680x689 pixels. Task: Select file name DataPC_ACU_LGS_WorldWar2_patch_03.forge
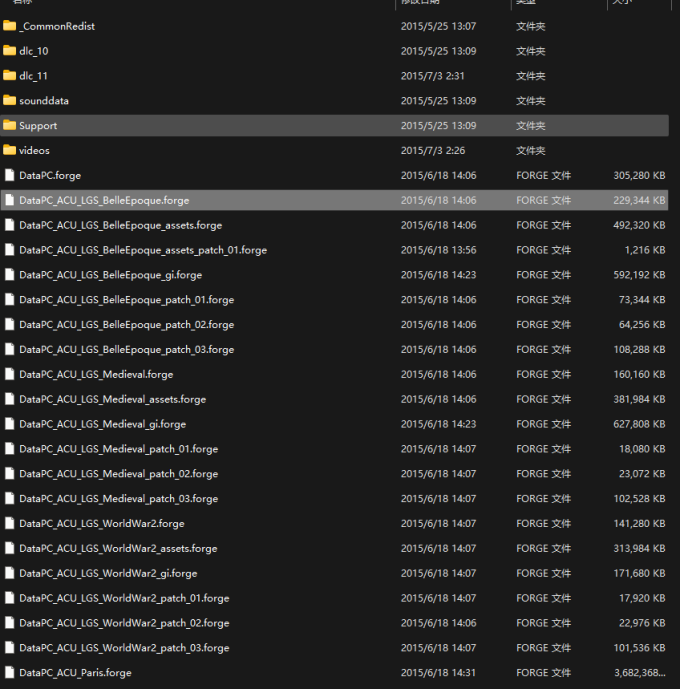pos(124,648)
